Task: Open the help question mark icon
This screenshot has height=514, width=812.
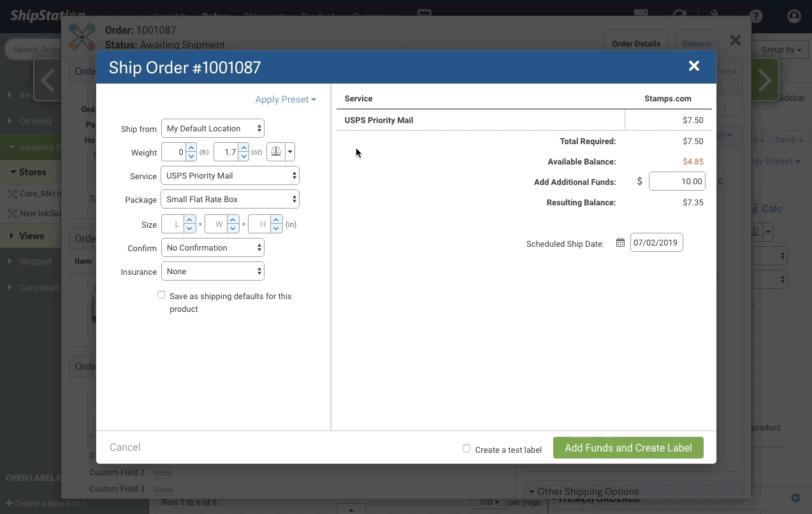Action: coord(756,17)
